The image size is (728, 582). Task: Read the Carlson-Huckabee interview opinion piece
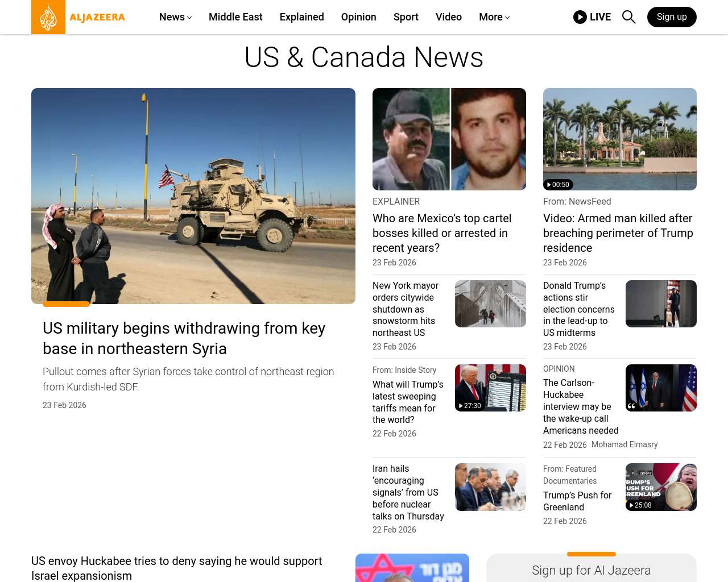[581, 407]
